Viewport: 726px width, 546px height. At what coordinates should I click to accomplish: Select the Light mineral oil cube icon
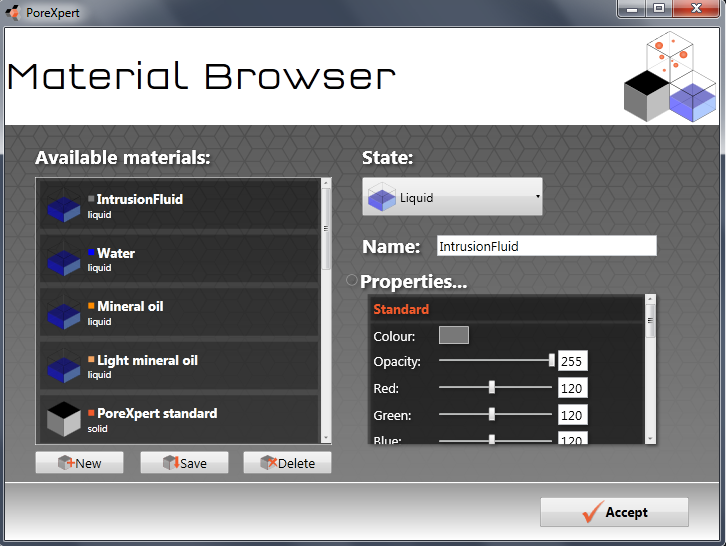[64, 367]
